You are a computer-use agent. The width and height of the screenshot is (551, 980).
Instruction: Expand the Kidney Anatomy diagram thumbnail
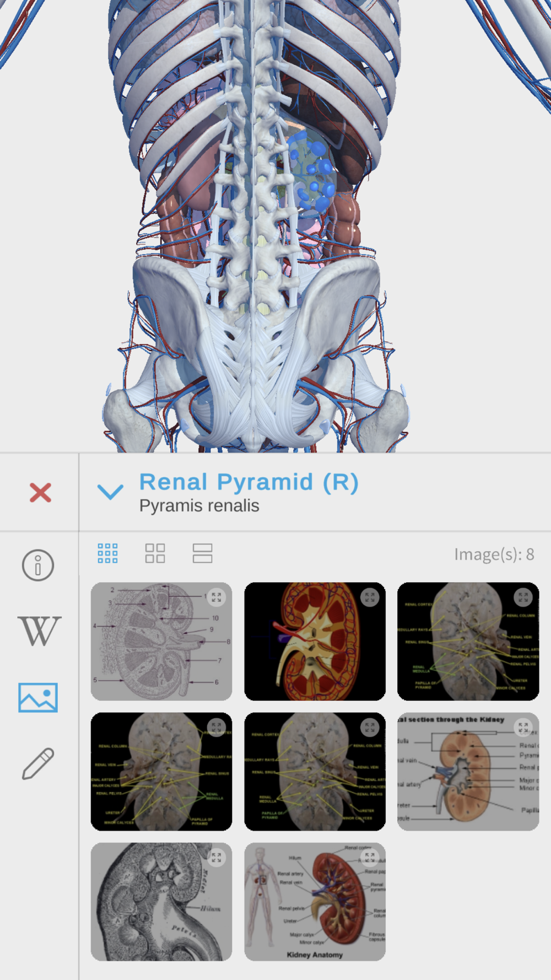[x=370, y=858]
